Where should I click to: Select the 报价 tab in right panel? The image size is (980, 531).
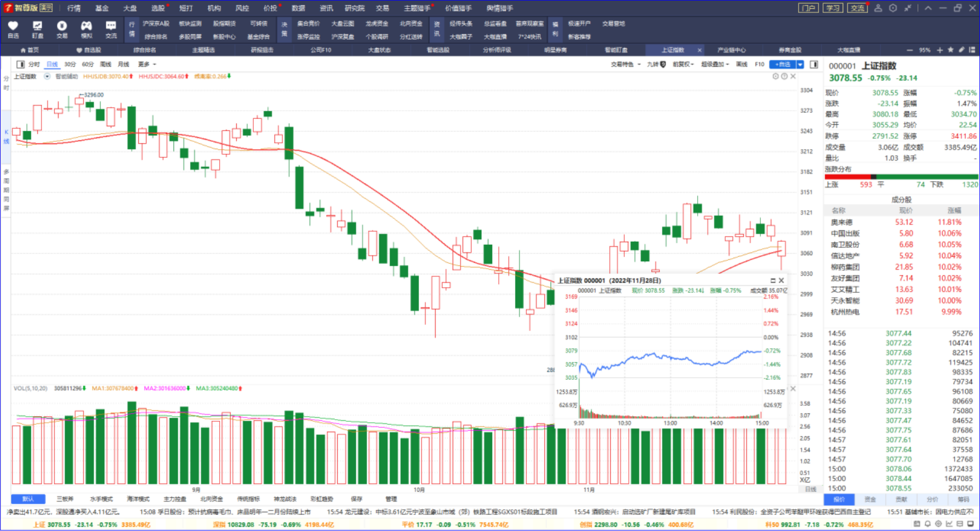839,499
